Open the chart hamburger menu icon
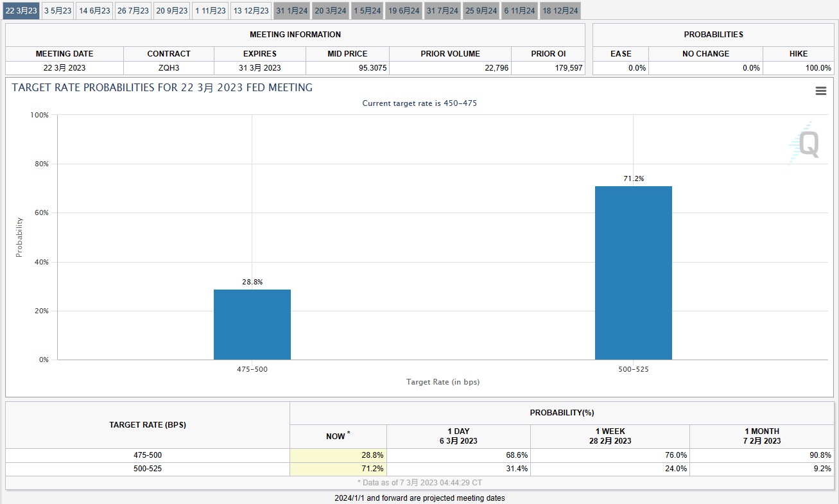This screenshot has height=504, width=839. coord(820,91)
